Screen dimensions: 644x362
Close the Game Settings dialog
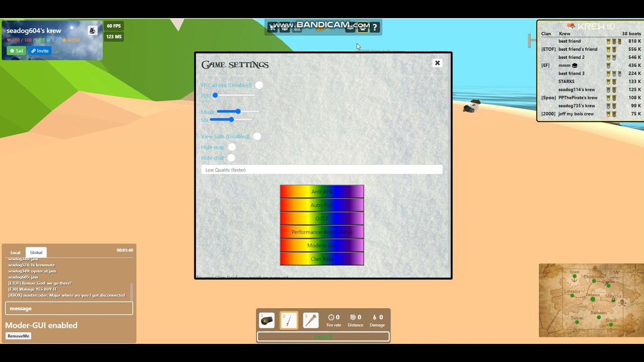pyautogui.click(x=437, y=63)
